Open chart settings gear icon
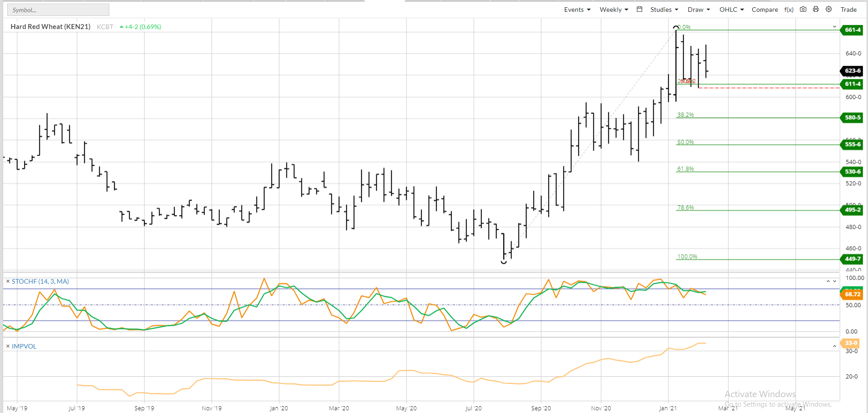The height and width of the screenshot is (413, 868). point(829,9)
